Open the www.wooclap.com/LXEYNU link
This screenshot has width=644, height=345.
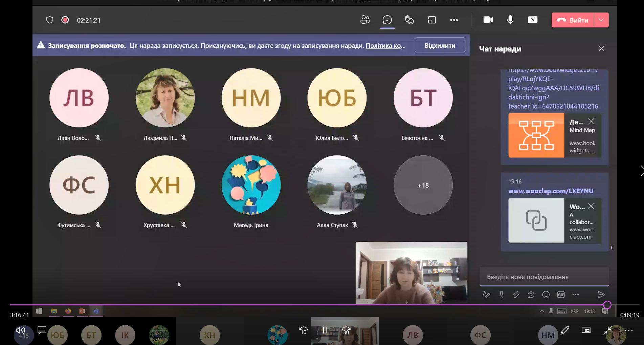point(551,191)
